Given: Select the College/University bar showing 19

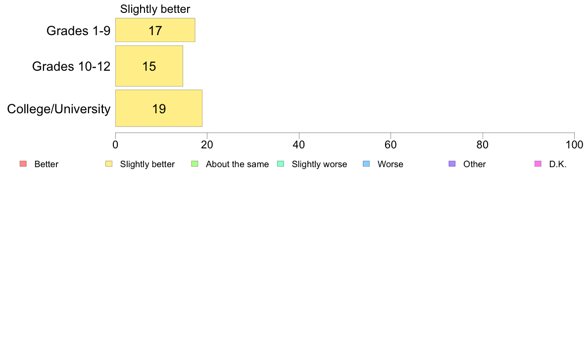Looking at the screenshot, I should pos(159,108).
